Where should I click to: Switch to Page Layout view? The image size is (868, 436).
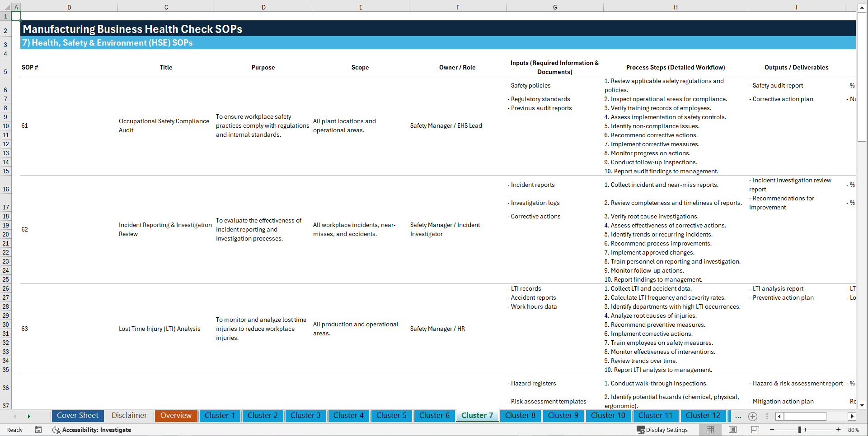click(732, 430)
